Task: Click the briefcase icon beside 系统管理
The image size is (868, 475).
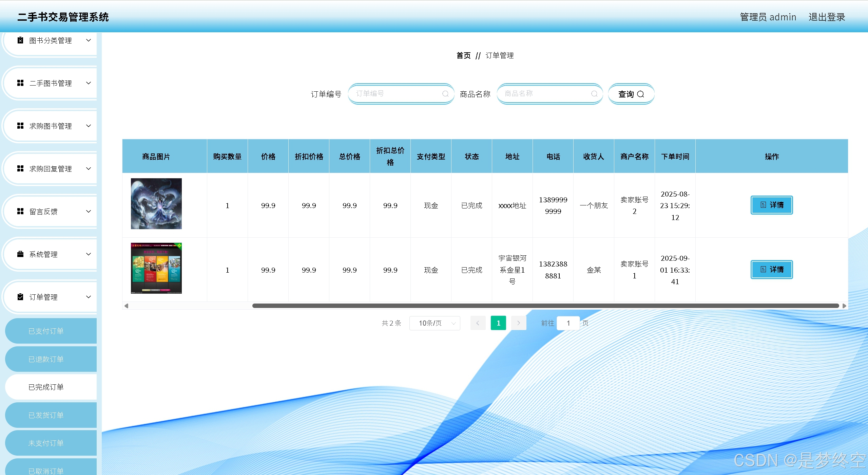Action: 20,254
